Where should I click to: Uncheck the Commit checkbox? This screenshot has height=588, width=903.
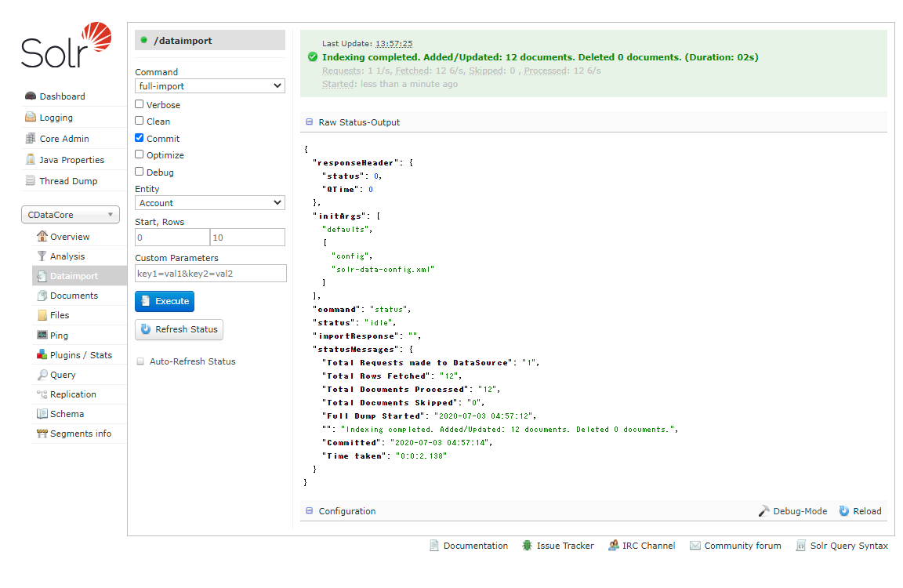140,138
